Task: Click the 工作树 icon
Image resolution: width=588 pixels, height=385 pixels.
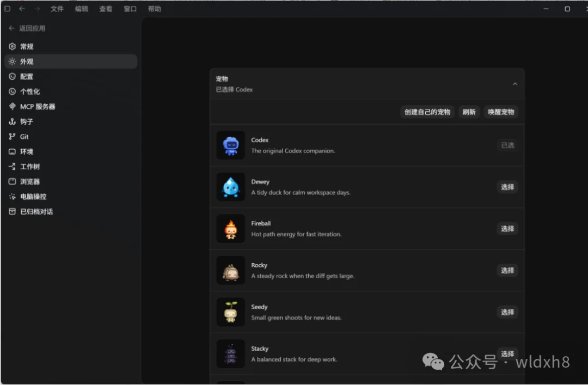Action: [12, 167]
